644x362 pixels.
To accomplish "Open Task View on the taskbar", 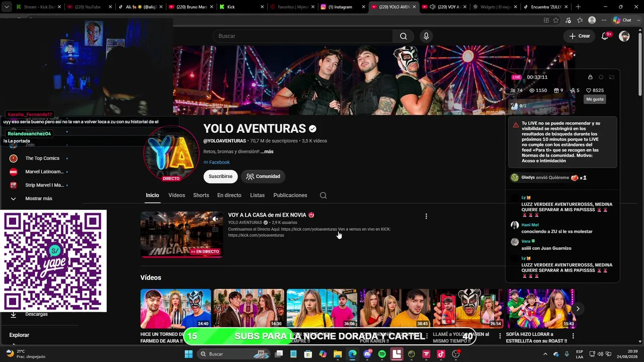I will 279,354.
